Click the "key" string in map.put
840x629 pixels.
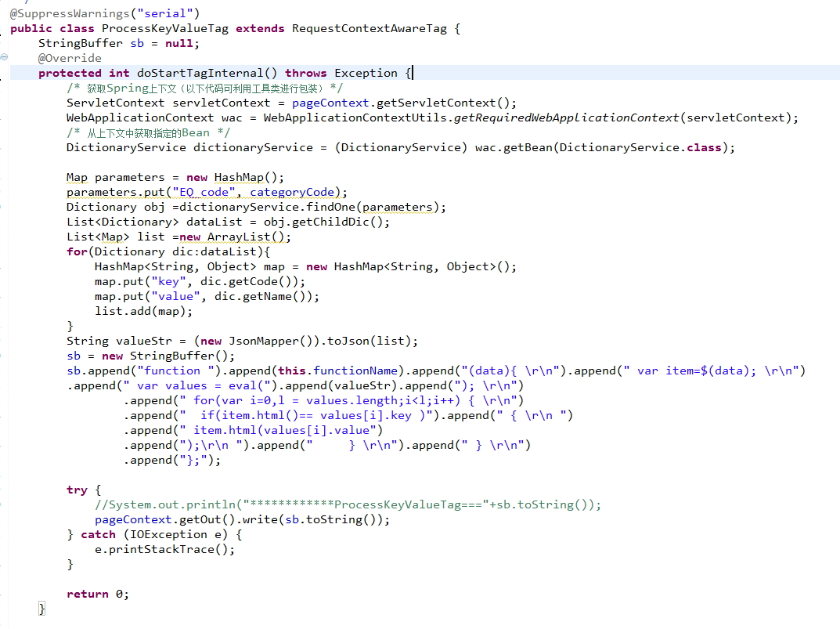[169, 281]
